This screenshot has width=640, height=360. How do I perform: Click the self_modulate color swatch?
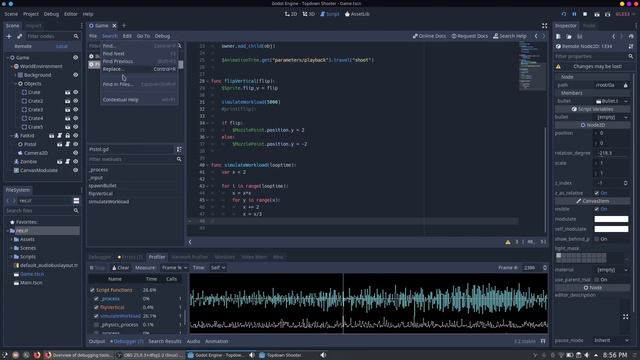(611, 229)
